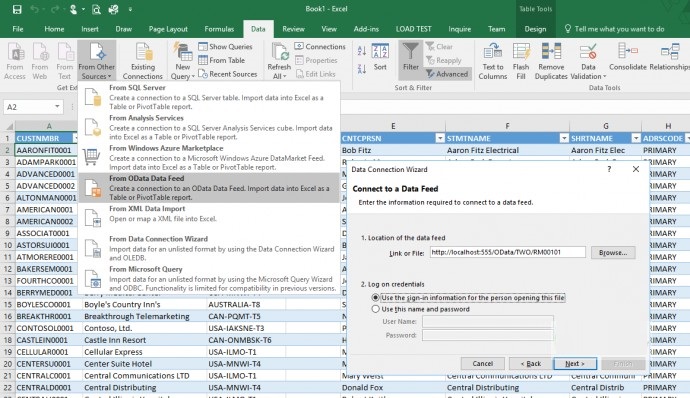Select From Analysis Services option

209,127
